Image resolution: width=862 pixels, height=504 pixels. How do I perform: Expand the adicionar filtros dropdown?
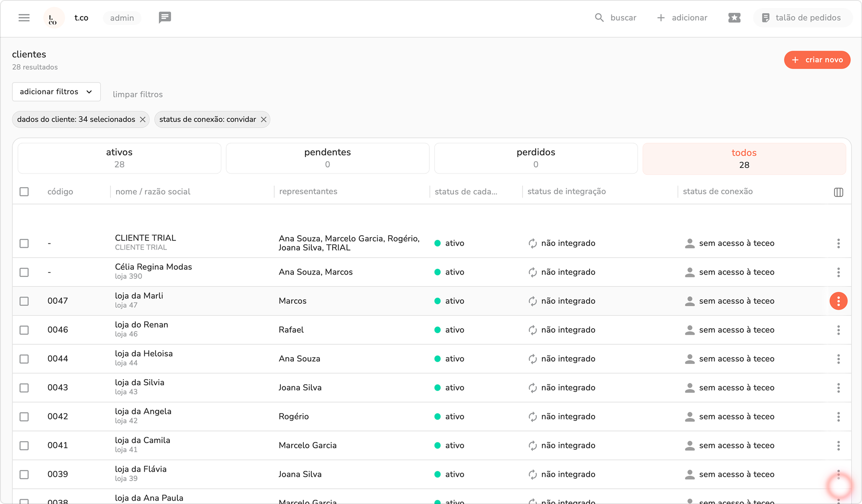[x=56, y=92]
